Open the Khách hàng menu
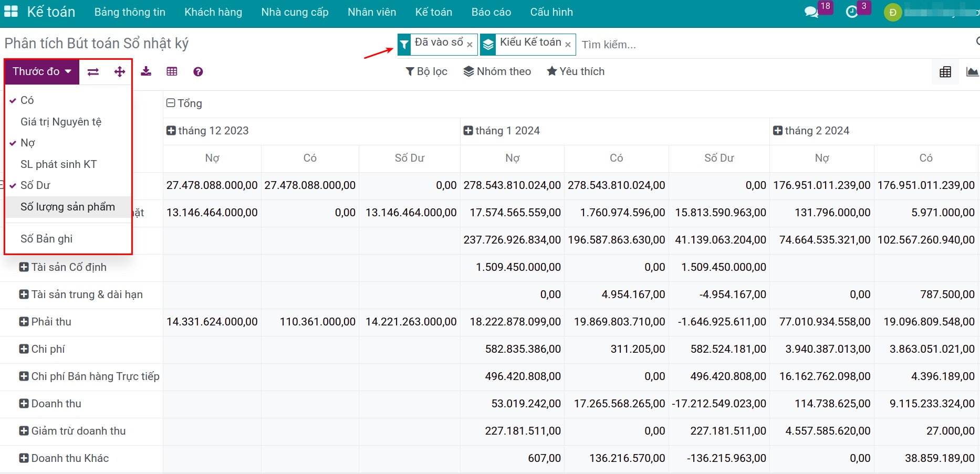The image size is (980, 474). pyautogui.click(x=213, y=12)
